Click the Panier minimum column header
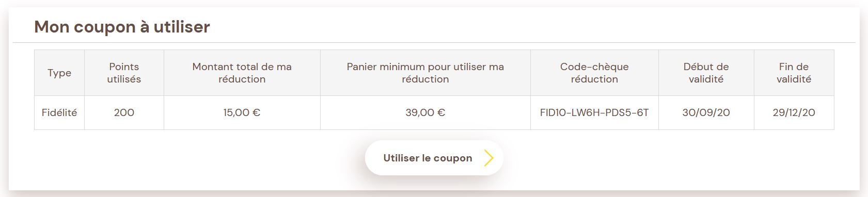This screenshot has width=868, height=197. (425, 73)
